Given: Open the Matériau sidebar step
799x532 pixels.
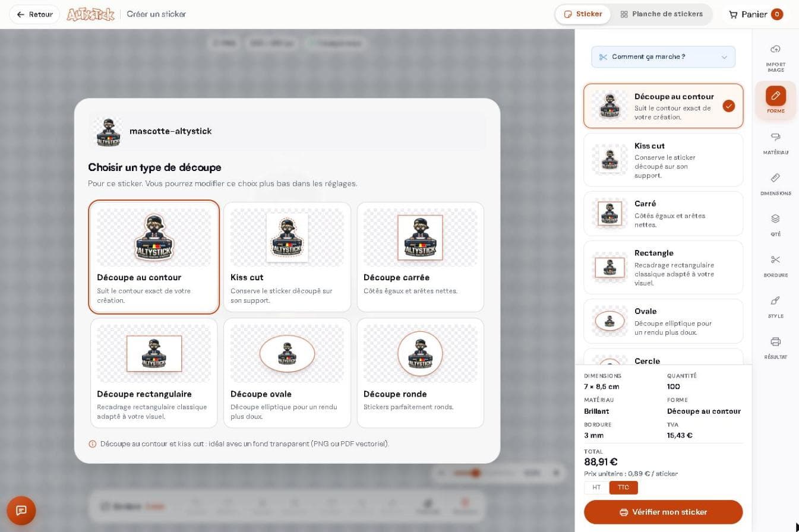Looking at the screenshot, I should point(775,142).
